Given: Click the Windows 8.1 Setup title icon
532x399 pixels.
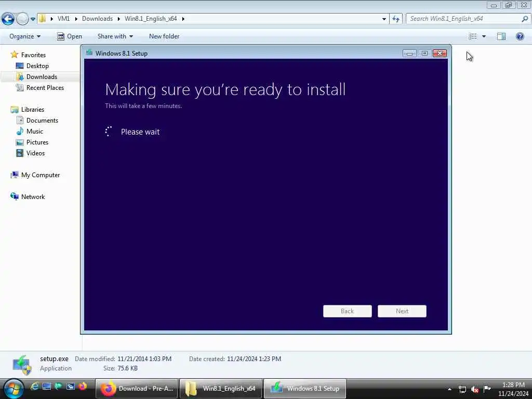Looking at the screenshot, I should pyautogui.click(x=89, y=52).
